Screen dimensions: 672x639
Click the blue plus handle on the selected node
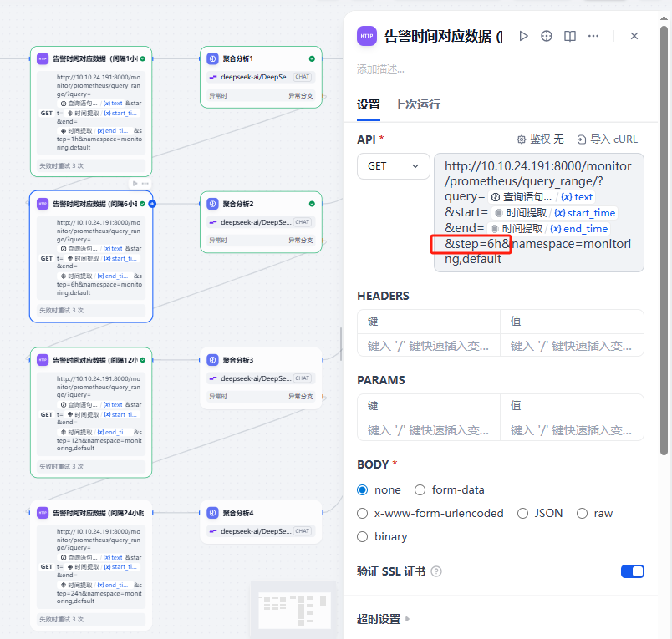click(152, 203)
